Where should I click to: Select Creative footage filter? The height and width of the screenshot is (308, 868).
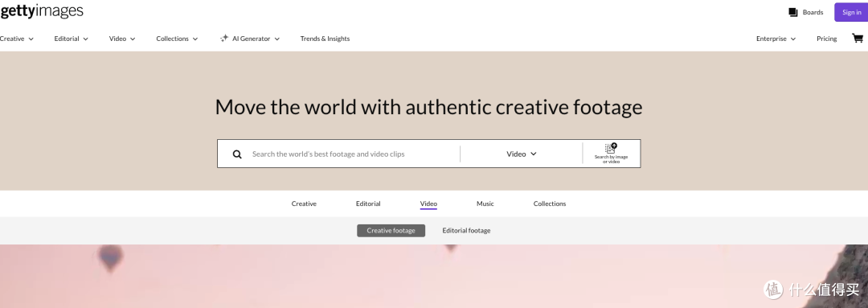391,231
